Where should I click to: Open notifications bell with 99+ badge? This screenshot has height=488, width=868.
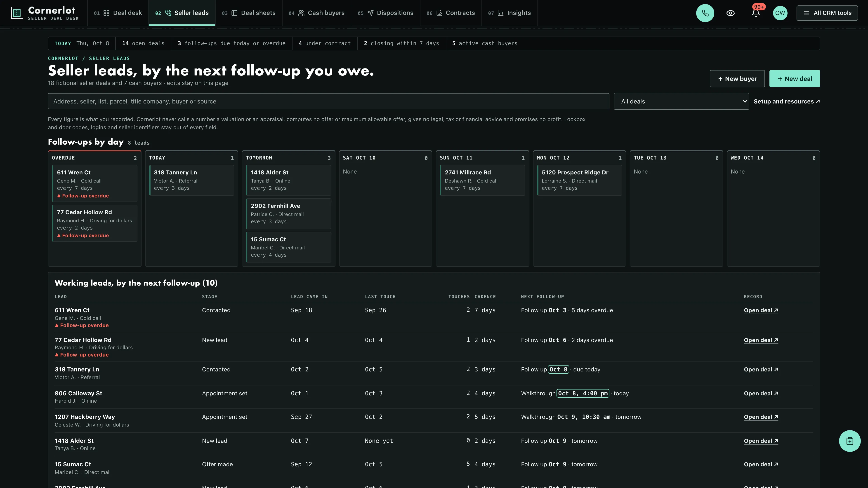pyautogui.click(x=756, y=13)
